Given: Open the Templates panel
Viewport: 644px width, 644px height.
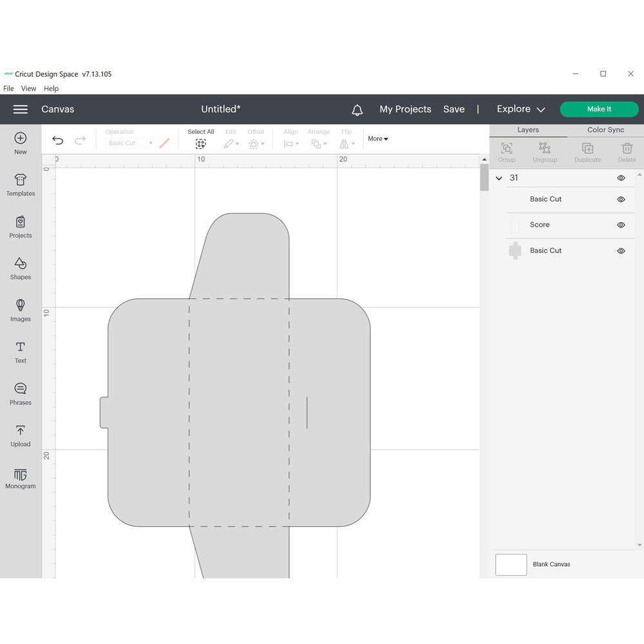Looking at the screenshot, I should [21, 180].
